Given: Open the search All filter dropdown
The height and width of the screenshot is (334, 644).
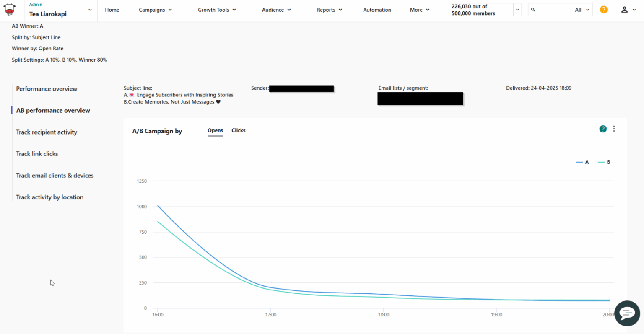Looking at the screenshot, I should pyautogui.click(x=582, y=10).
